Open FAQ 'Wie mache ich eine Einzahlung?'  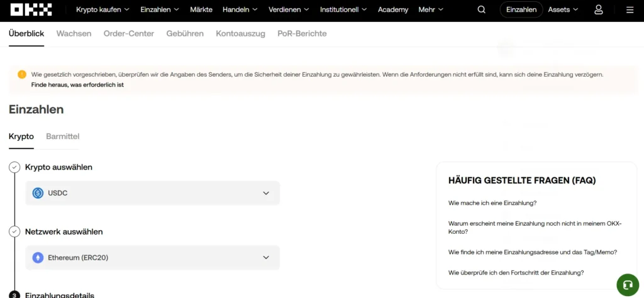click(x=492, y=203)
